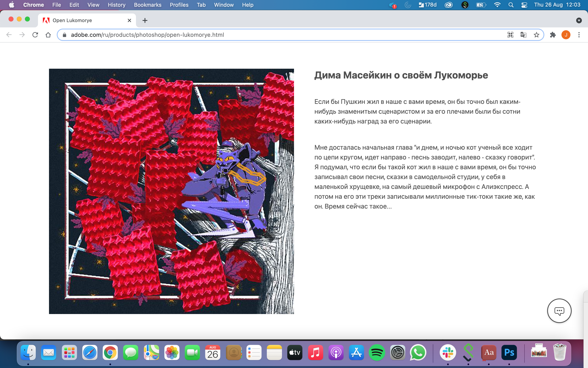Screen dimensions: 588x368
Task: Open Podcasts from the Dock
Action: tap(336, 352)
